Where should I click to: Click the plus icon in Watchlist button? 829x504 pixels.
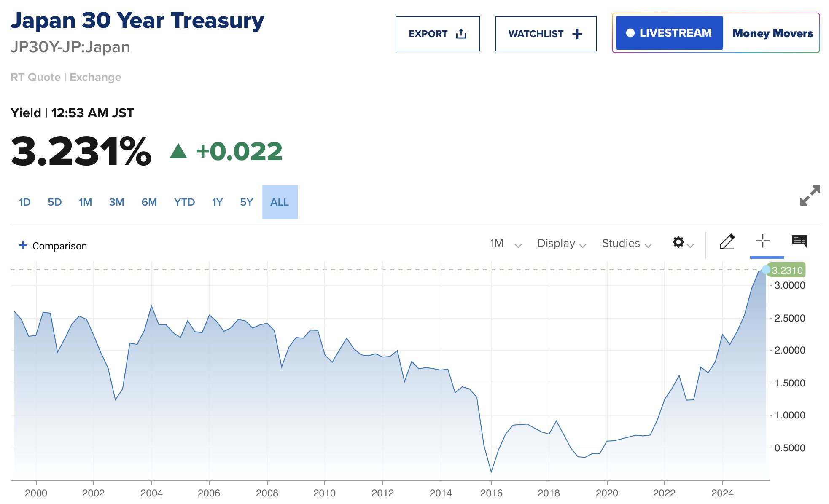click(x=577, y=34)
